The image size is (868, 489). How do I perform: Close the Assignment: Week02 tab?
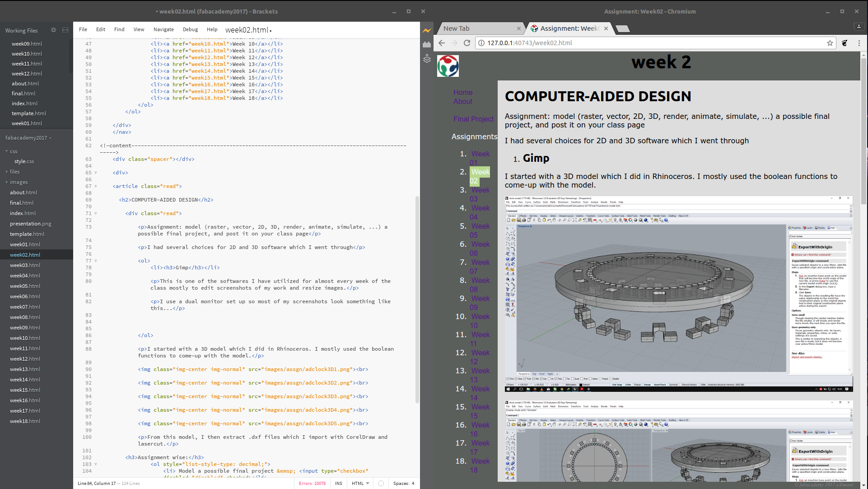[606, 28]
